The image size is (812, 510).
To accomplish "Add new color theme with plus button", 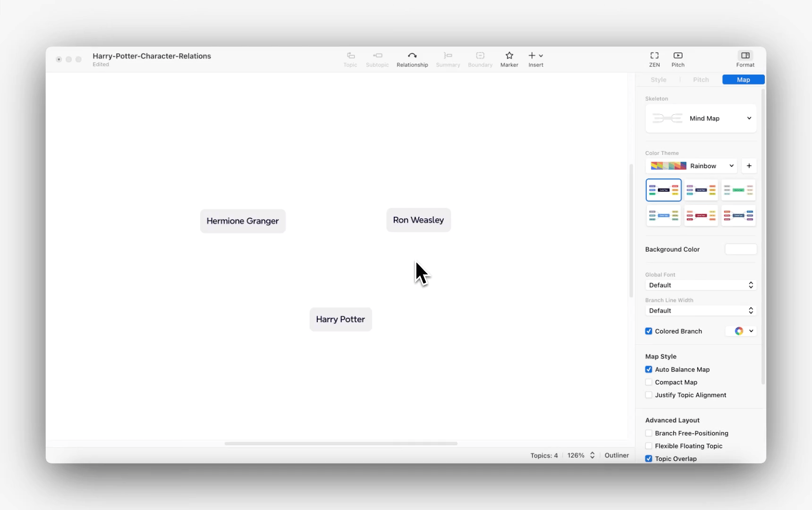I will click(749, 166).
